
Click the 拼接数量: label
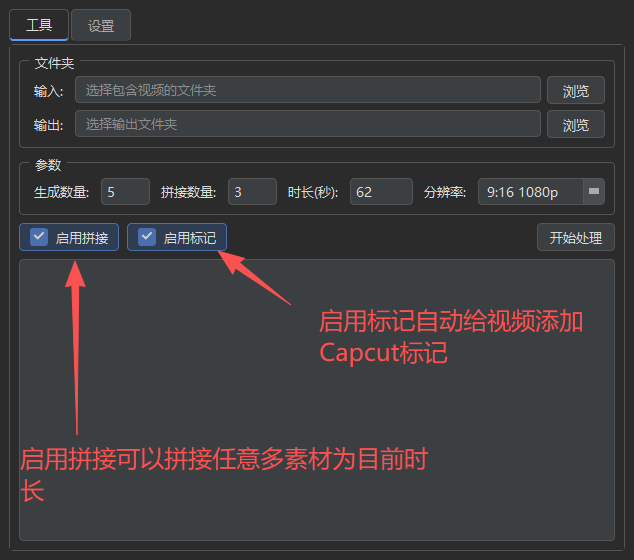click(x=188, y=192)
